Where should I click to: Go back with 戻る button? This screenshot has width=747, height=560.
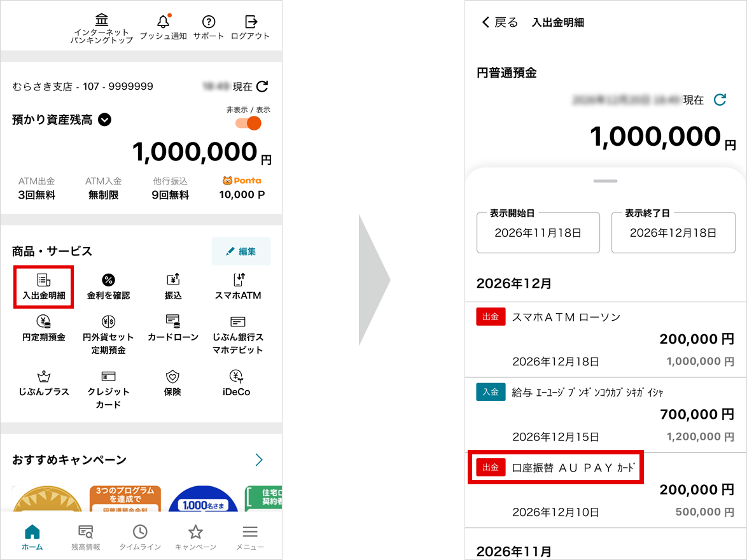tap(499, 22)
